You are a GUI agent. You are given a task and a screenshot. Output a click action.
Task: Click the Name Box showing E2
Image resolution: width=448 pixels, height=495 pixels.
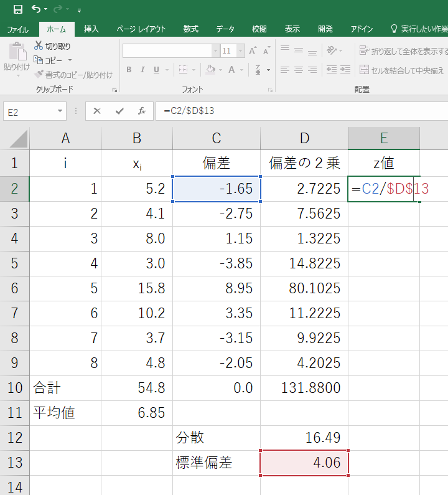pyautogui.click(x=29, y=111)
